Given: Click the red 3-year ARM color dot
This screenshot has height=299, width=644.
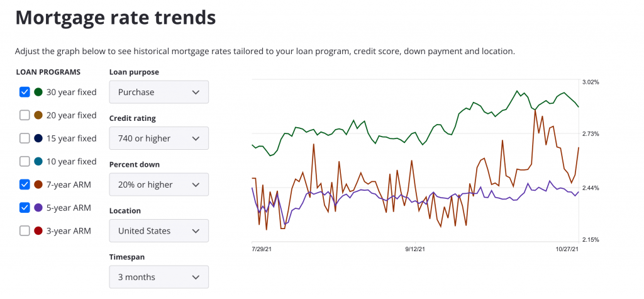Looking at the screenshot, I should pyautogui.click(x=38, y=230).
